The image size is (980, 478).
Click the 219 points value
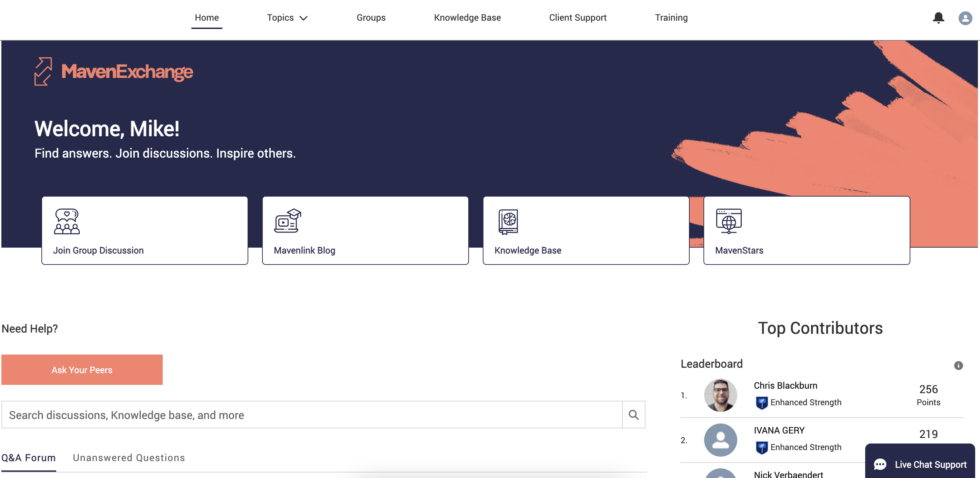(x=928, y=434)
